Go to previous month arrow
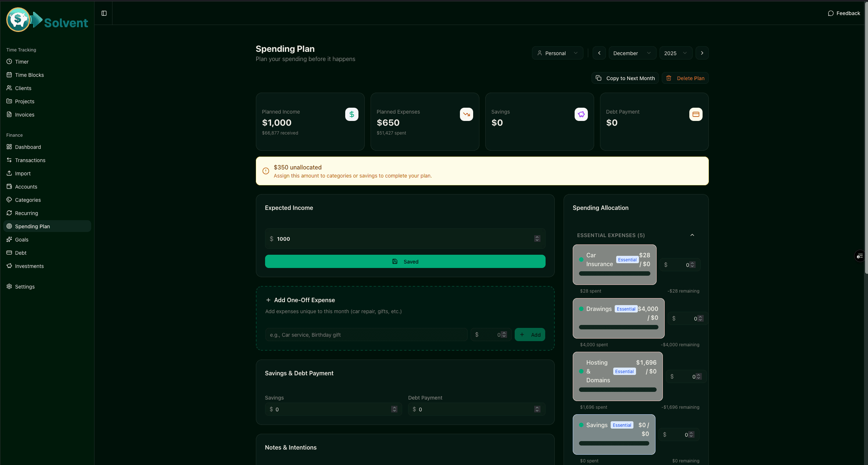 (x=599, y=53)
